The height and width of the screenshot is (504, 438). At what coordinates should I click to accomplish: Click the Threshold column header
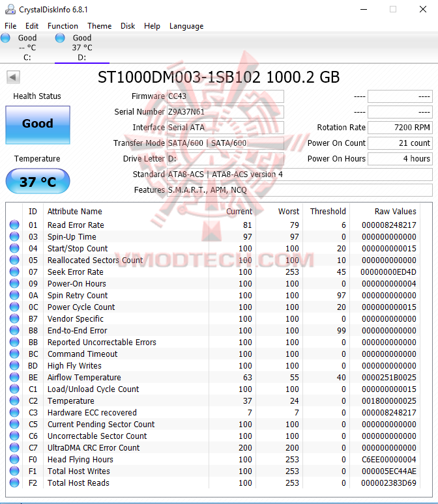pyautogui.click(x=328, y=211)
